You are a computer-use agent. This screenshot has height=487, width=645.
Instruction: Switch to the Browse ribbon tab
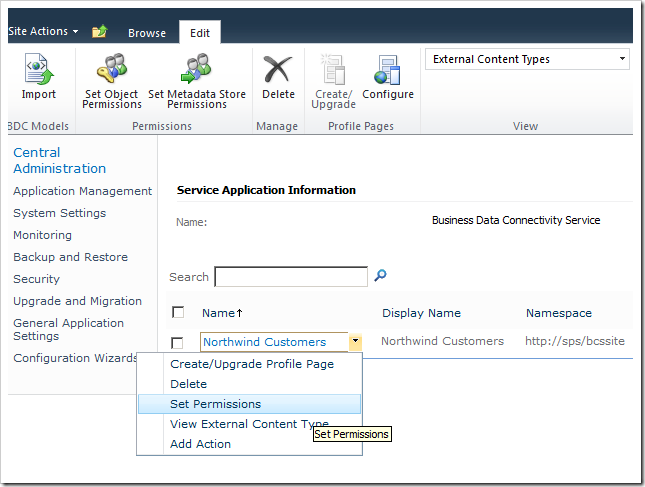point(147,33)
